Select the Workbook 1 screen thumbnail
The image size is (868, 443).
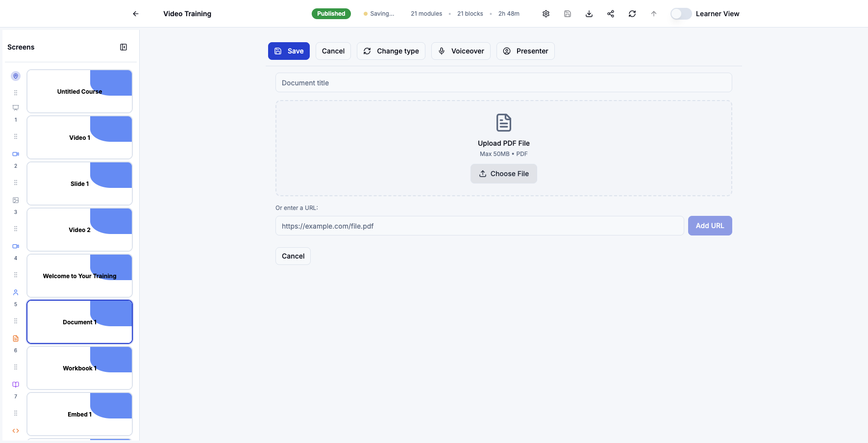[80, 368]
